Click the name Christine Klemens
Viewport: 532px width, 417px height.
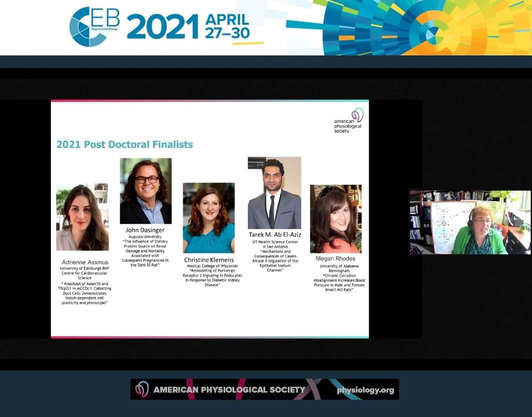[x=209, y=260]
